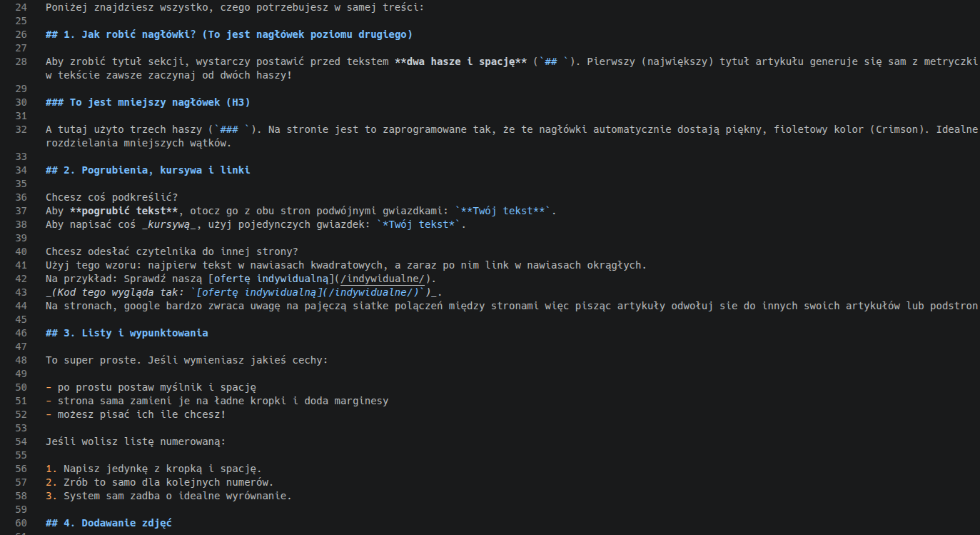Viewport: 980px width, 535px height.
Task: Click the heading '### To jest mniejszy nagłówek (H3)'
Action: [148, 102]
